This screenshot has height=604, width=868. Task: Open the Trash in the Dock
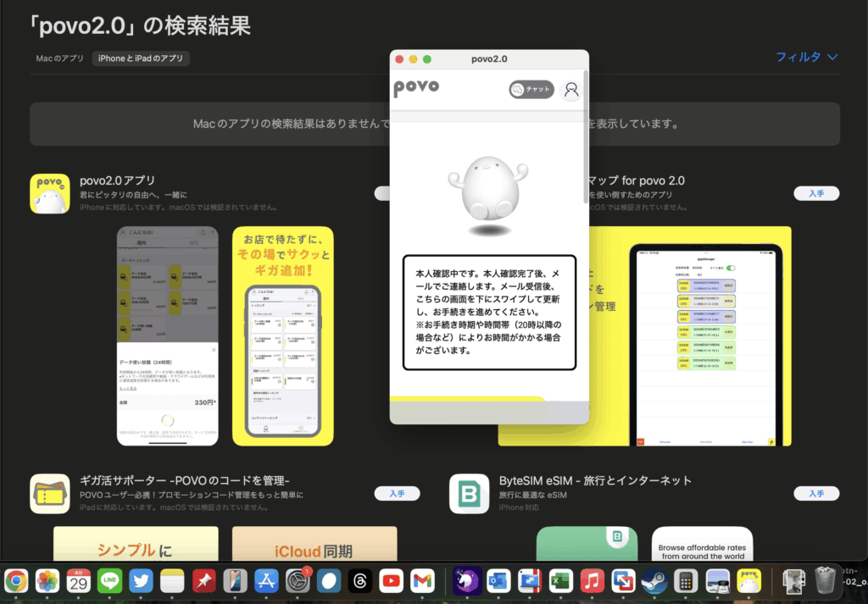coord(825,581)
